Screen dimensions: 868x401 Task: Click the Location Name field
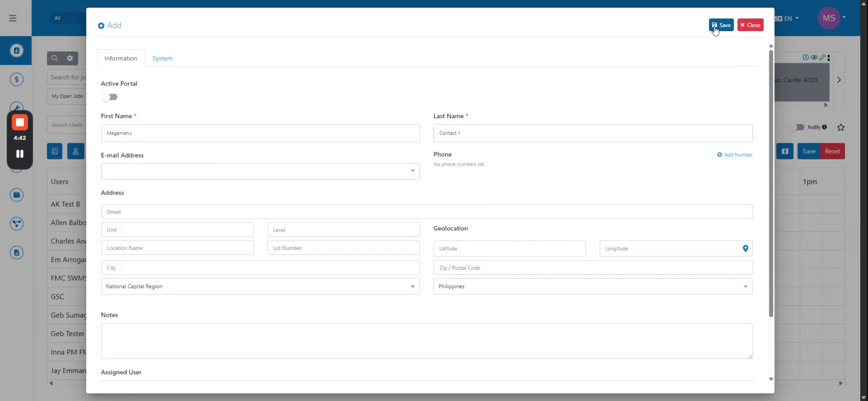point(177,248)
